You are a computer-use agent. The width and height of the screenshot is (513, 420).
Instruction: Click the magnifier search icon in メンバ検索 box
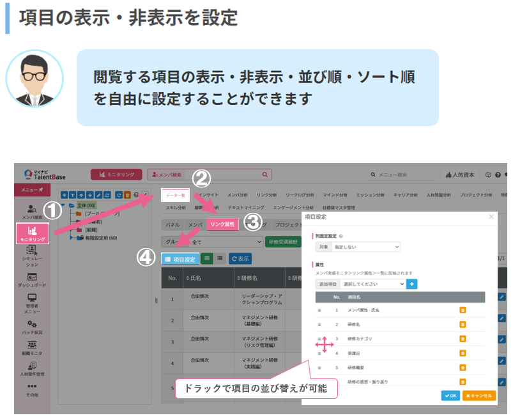264,175
